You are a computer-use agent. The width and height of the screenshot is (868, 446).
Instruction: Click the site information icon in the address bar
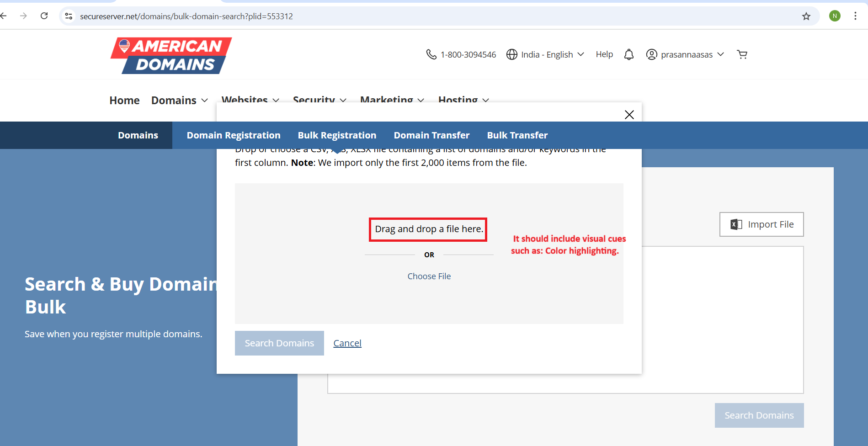(x=69, y=16)
